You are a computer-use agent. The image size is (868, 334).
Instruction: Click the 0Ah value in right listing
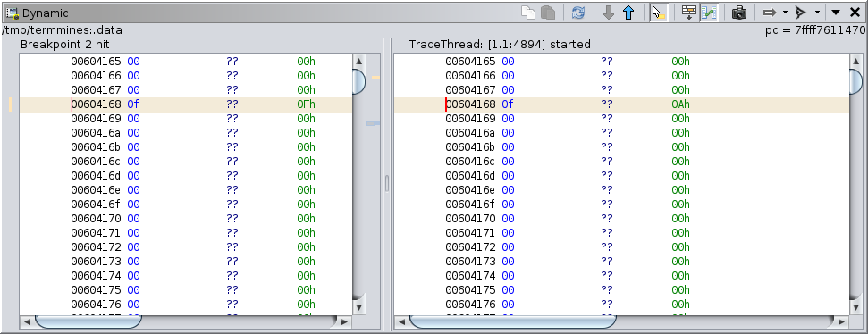pyautogui.click(x=680, y=104)
